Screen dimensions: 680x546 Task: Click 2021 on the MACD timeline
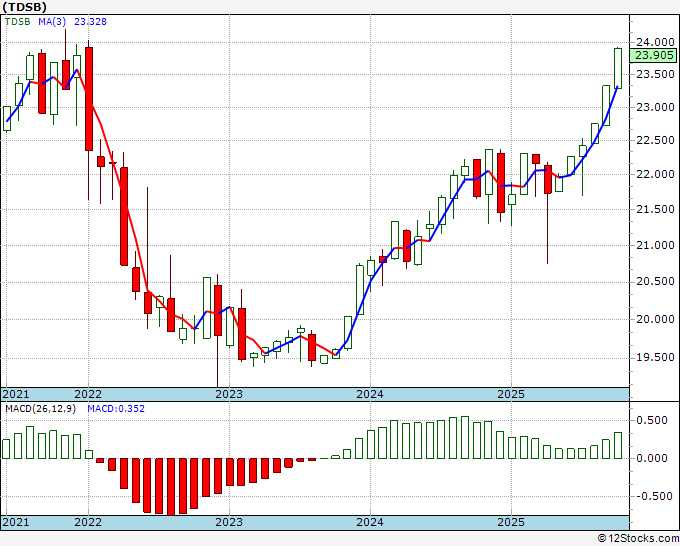click(x=16, y=522)
